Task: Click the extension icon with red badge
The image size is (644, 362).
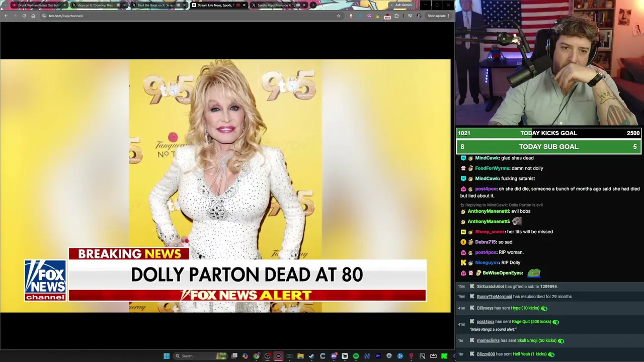Action: click(387, 16)
